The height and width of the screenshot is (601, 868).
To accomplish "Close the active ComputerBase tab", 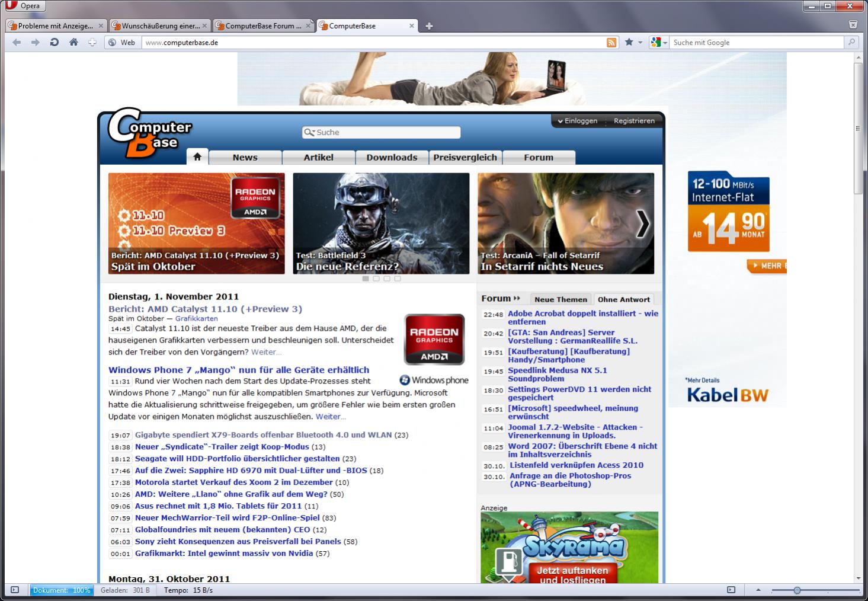I will point(412,26).
